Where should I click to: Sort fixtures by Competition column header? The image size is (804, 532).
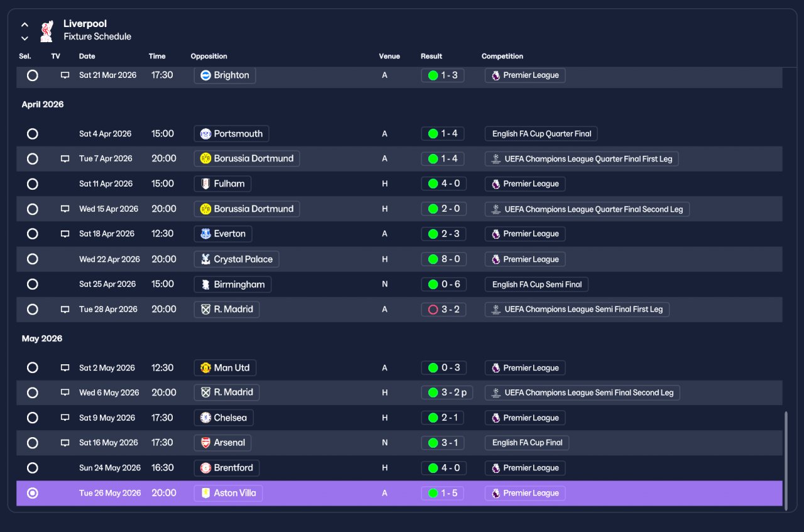click(503, 57)
